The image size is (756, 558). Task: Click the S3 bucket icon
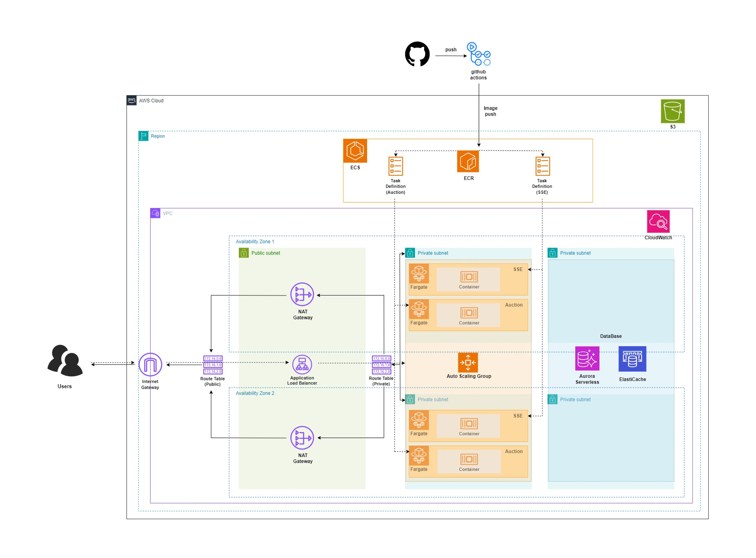point(673,111)
